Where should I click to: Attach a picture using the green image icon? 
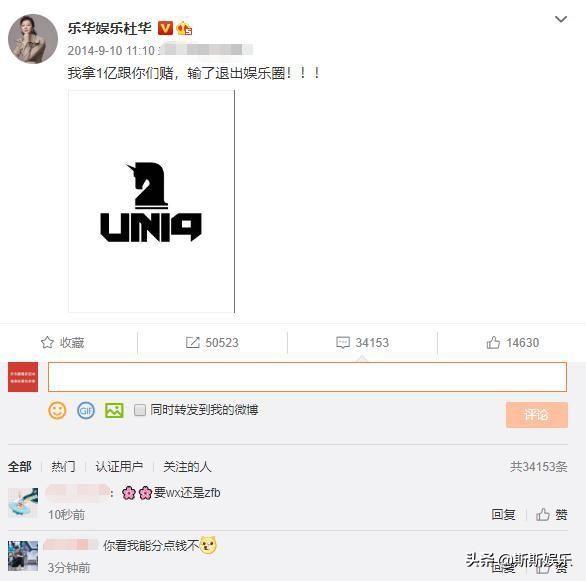(x=114, y=411)
